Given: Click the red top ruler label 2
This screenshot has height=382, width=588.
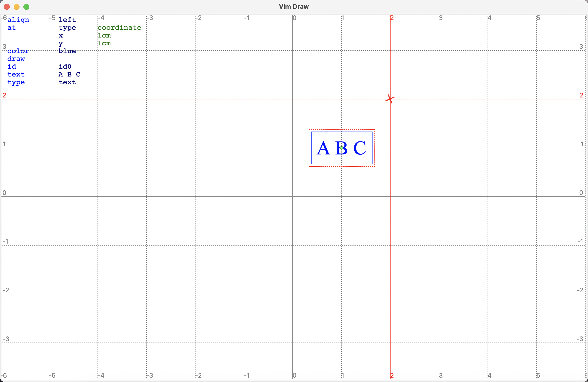Looking at the screenshot, I should point(392,18).
